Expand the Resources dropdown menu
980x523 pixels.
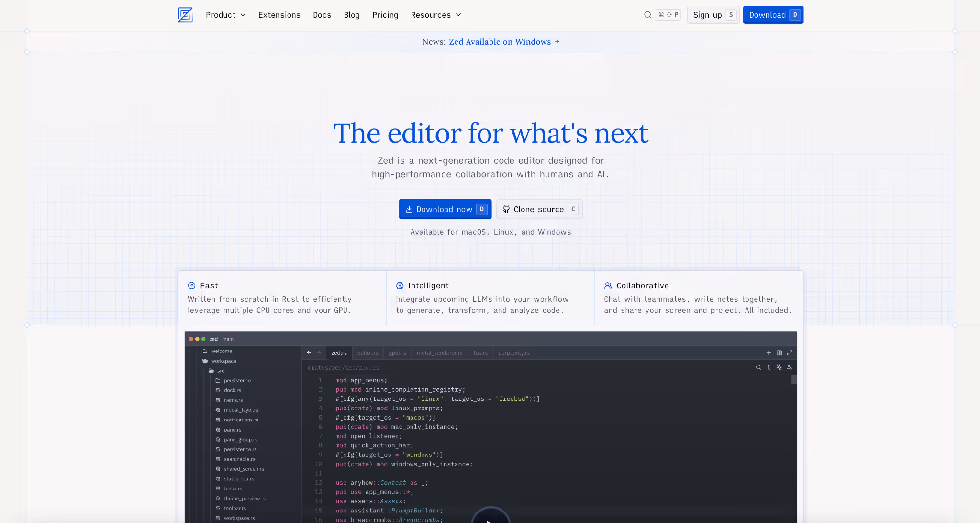pos(435,15)
